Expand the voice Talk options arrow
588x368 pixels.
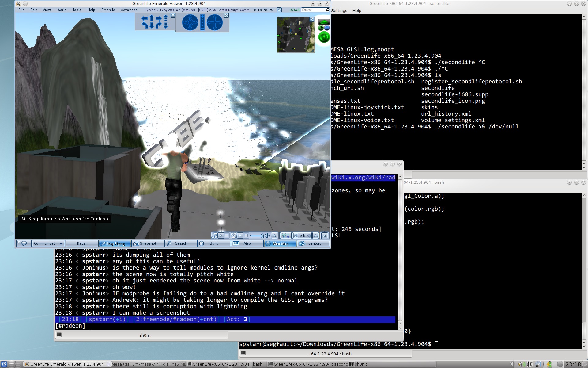[316, 236]
